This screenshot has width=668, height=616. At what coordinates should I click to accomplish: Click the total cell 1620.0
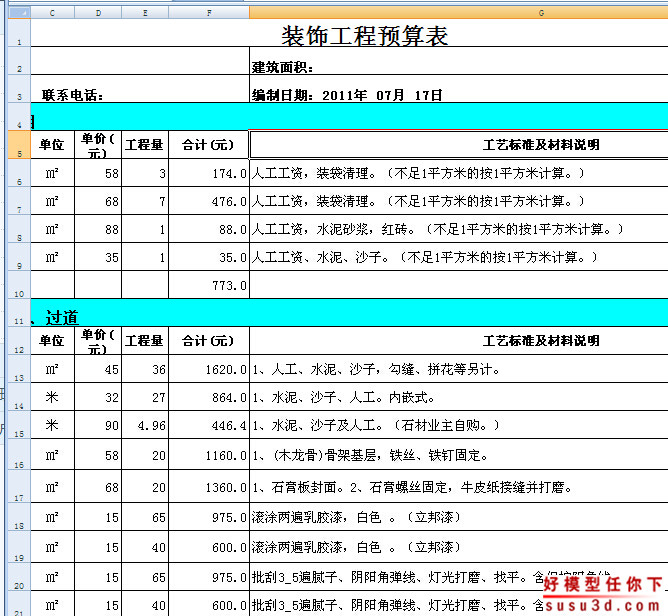coord(209,368)
